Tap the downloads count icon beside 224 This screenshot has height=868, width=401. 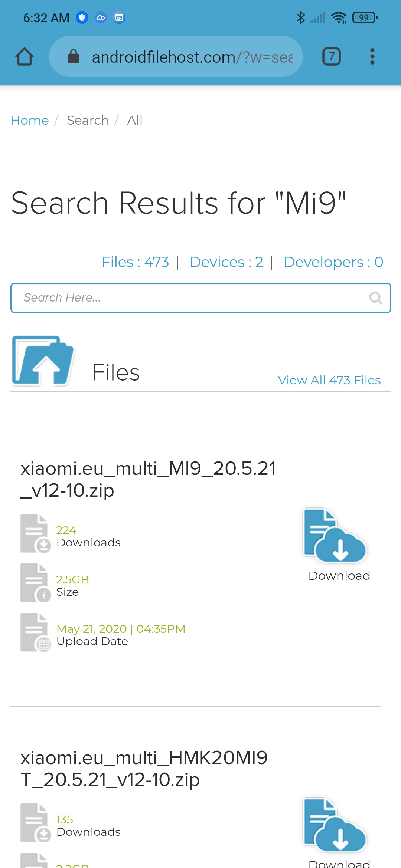[x=36, y=534]
